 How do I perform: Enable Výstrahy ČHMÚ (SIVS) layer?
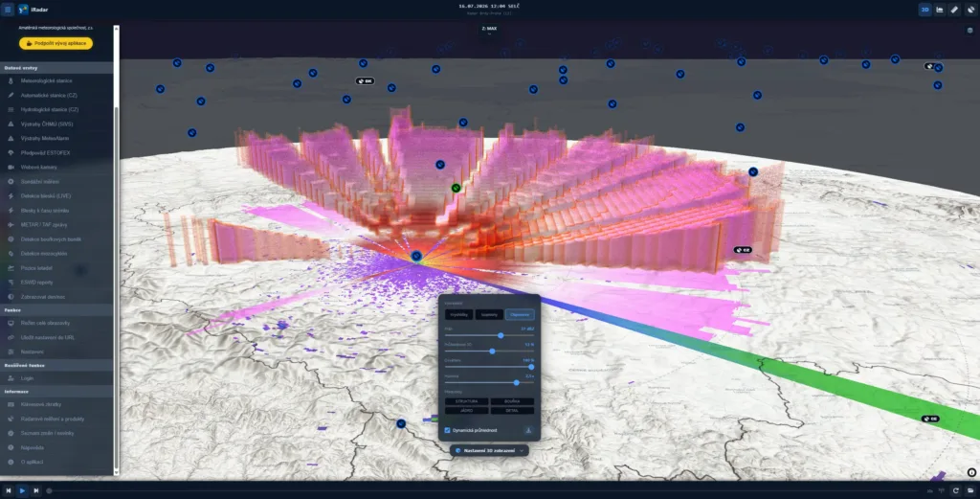coord(56,124)
